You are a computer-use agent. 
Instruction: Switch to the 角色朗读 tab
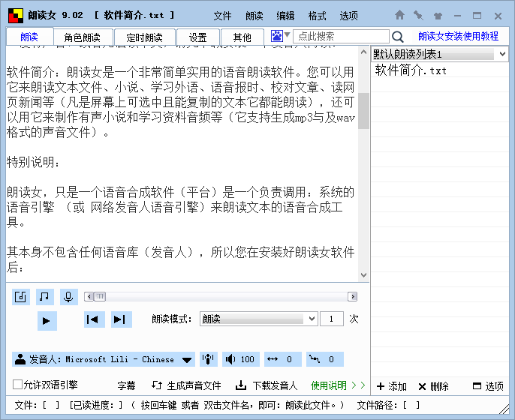coord(82,37)
